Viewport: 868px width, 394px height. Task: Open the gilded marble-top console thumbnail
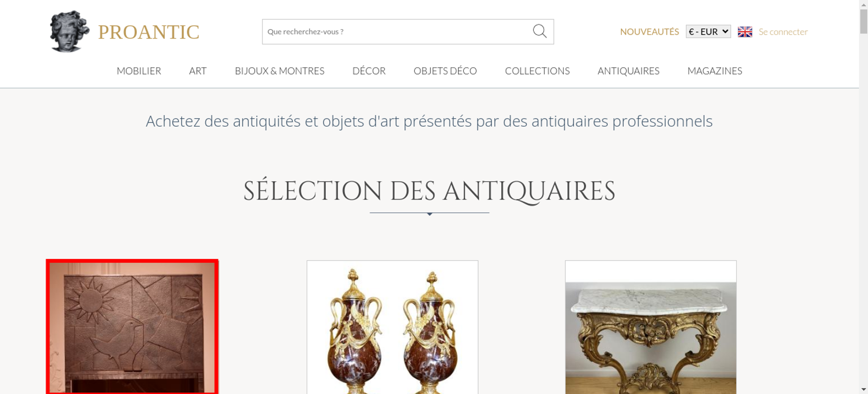point(651,327)
